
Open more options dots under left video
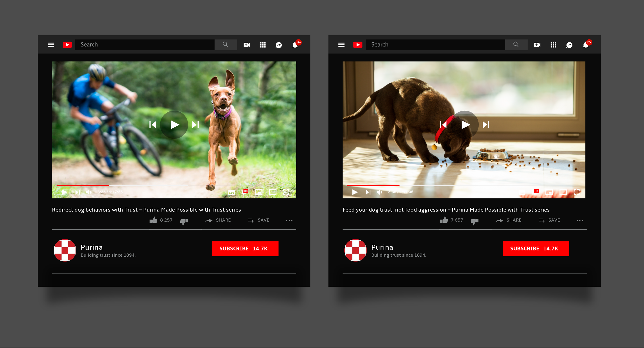pyautogui.click(x=289, y=221)
